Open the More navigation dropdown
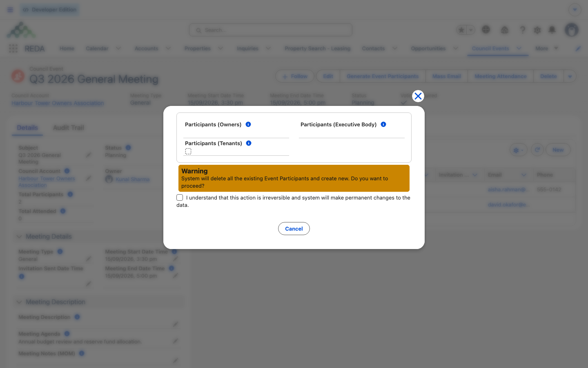 point(547,48)
